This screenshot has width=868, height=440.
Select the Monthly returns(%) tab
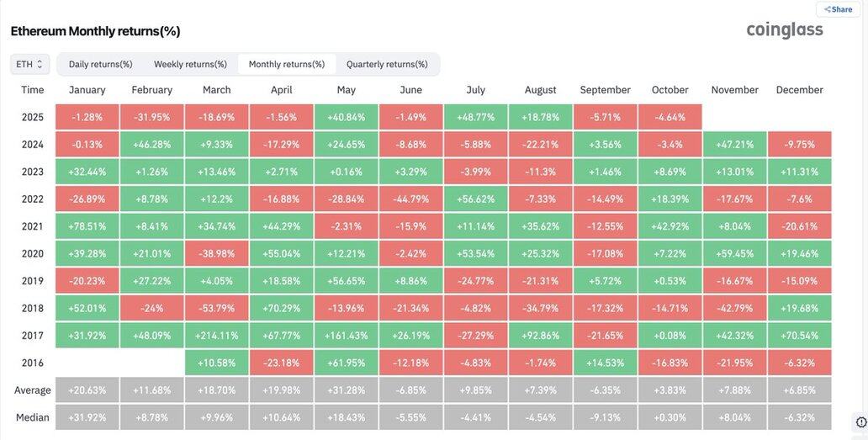[x=286, y=64]
